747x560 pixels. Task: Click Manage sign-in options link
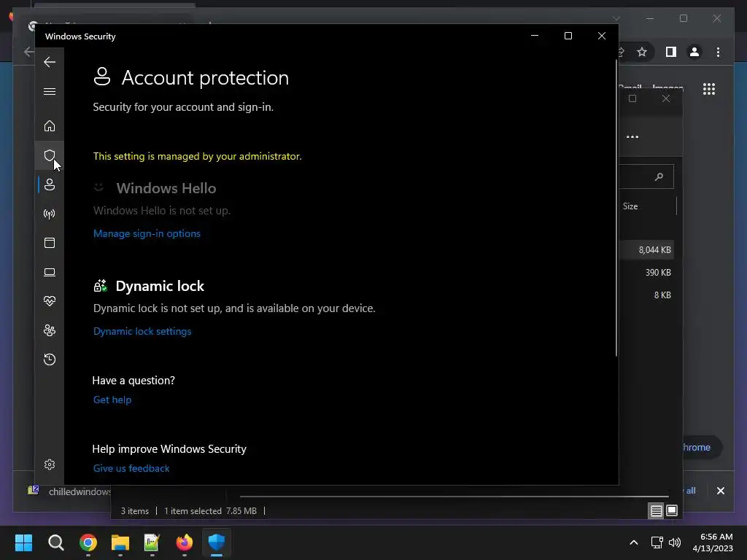(x=147, y=233)
